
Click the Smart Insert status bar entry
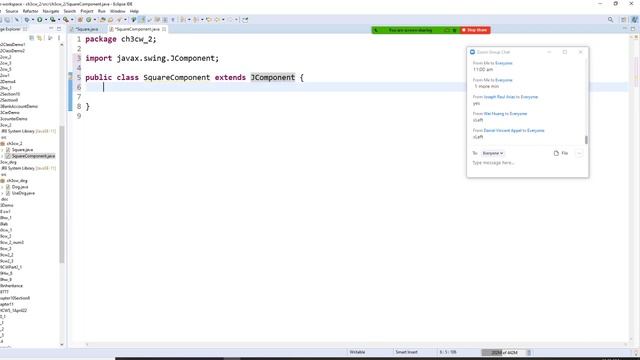coord(406,352)
